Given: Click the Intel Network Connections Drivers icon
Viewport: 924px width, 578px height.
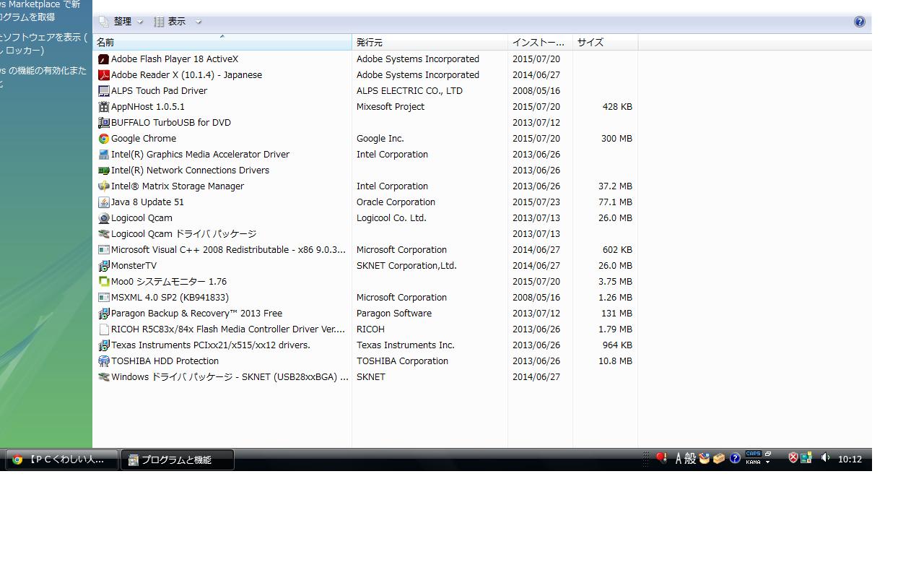Looking at the screenshot, I should [104, 171].
